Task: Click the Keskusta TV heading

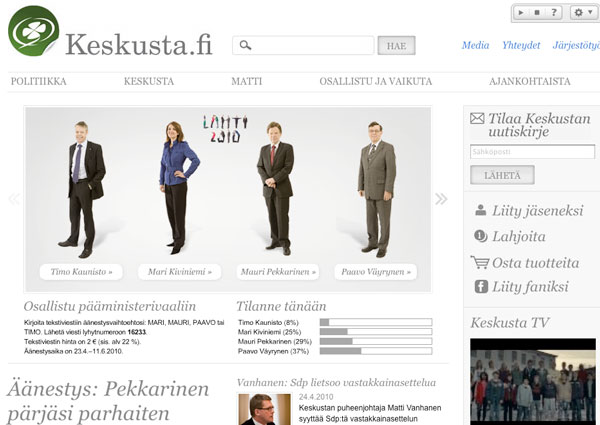Action: 510,322
